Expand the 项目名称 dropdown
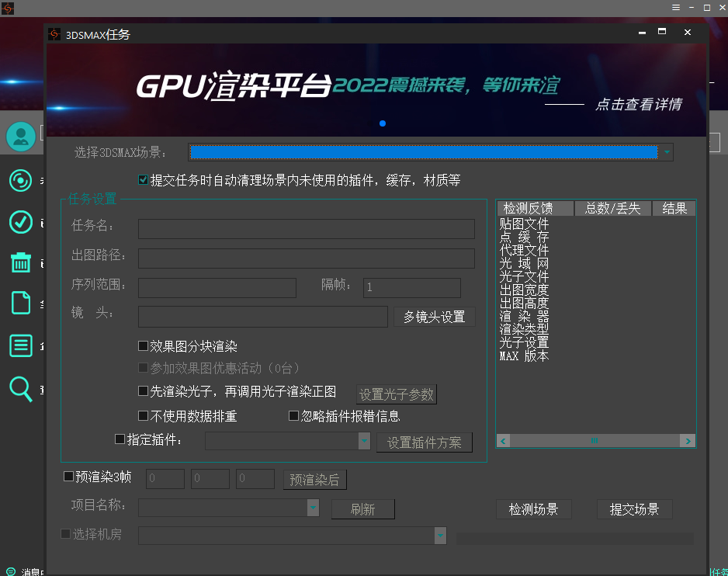The width and height of the screenshot is (728, 576). (313, 508)
